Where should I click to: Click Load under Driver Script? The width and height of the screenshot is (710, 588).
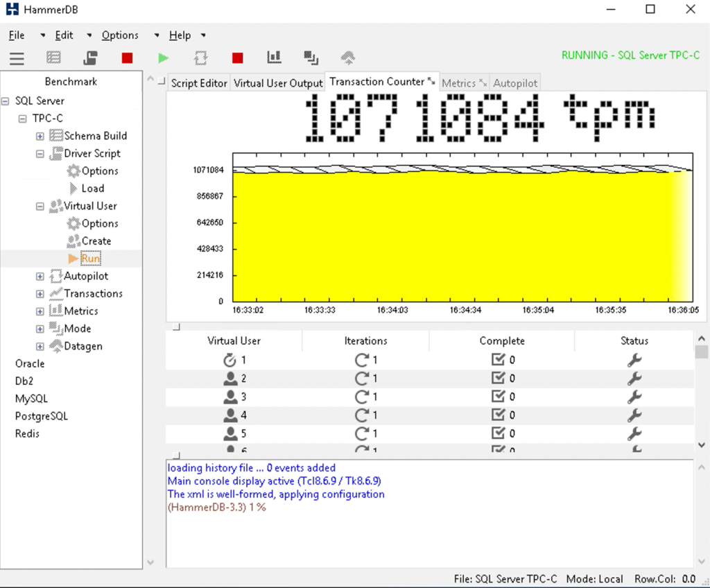click(x=93, y=189)
